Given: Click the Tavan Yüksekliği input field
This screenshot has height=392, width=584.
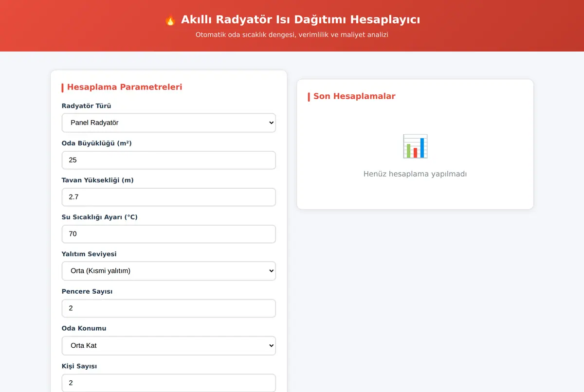Looking at the screenshot, I should tap(168, 197).
